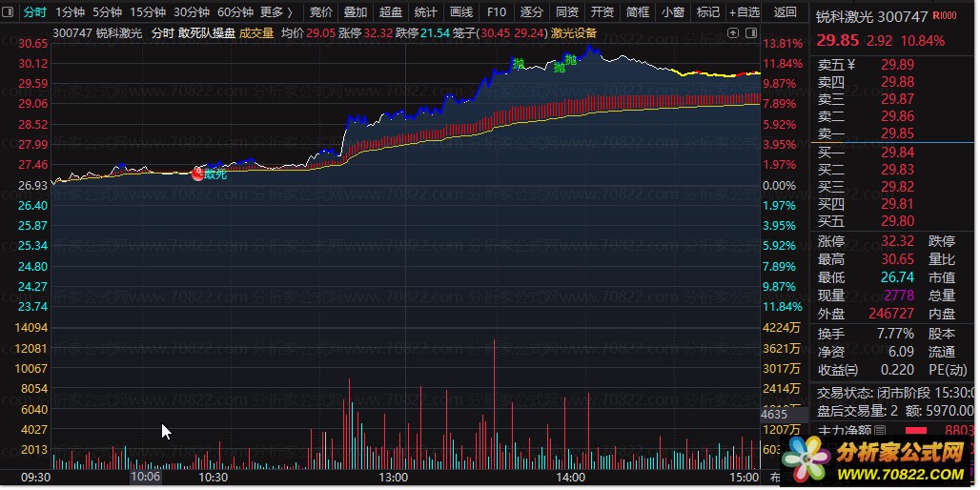Click the first green 抛 sell marker
The image size is (980, 490).
(519, 63)
